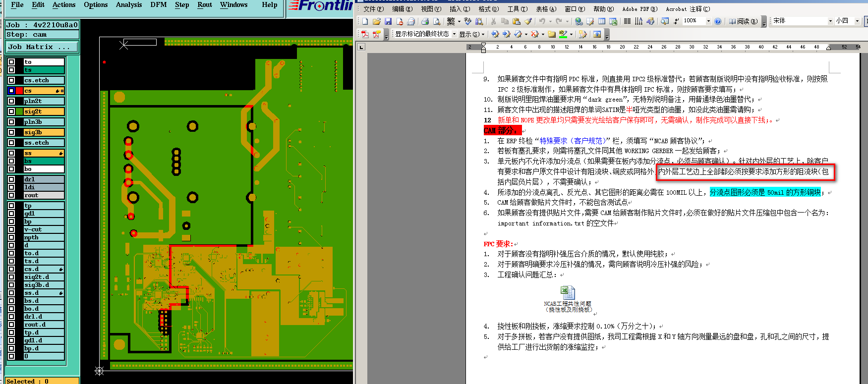Screen dimensions: 868x384
Task: Toggle the checkbox for layer pln3b
Action: tap(11, 122)
